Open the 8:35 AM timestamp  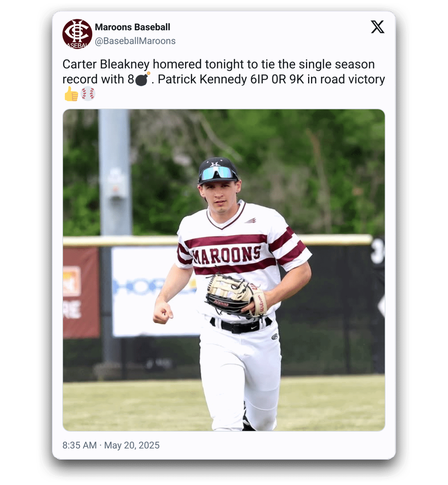click(x=79, y=445)
